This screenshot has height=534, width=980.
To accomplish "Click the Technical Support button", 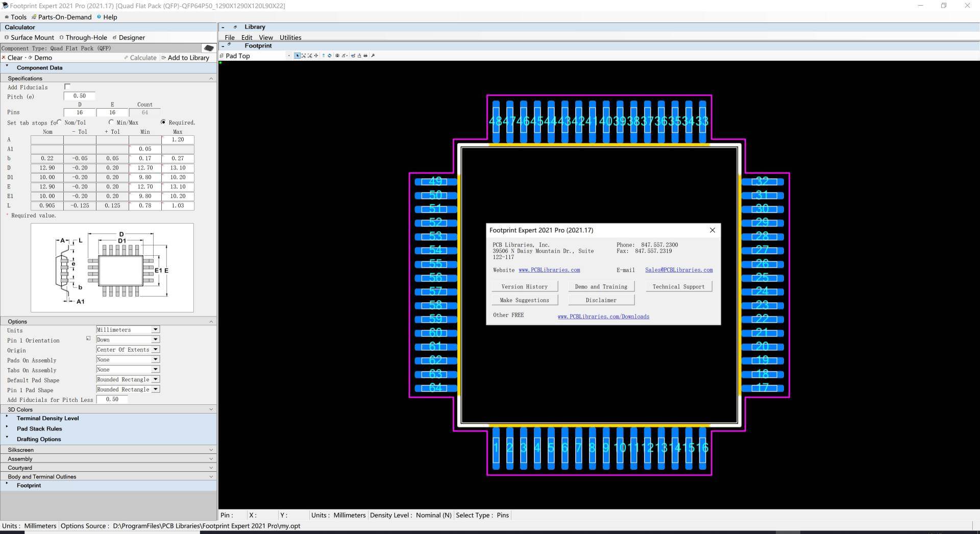I will (x=678, y=286).
